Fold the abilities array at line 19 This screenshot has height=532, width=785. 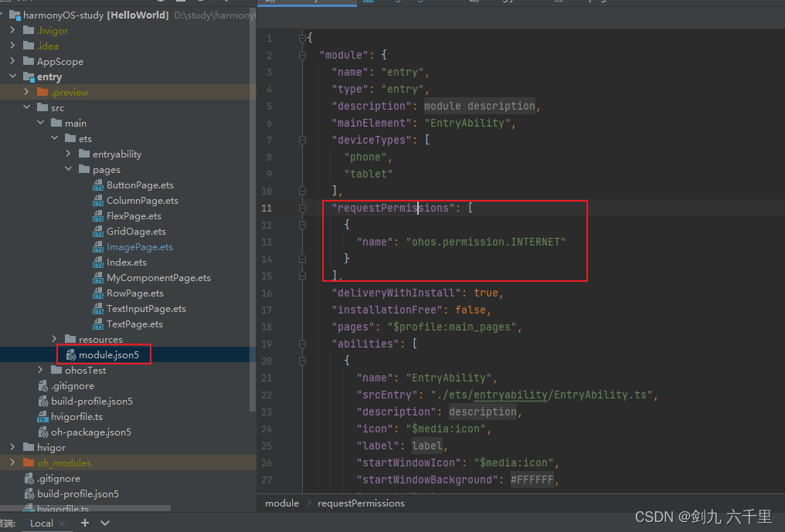click(x=302, y=344)
